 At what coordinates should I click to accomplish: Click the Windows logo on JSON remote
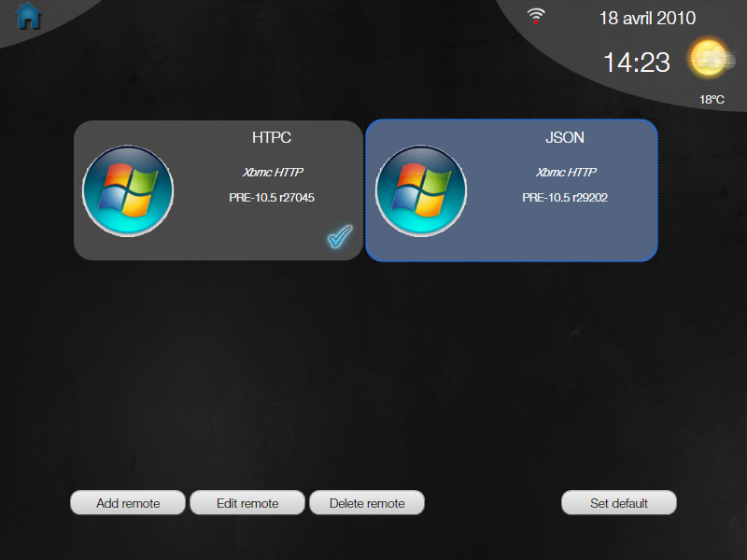[x=420, y=190]
